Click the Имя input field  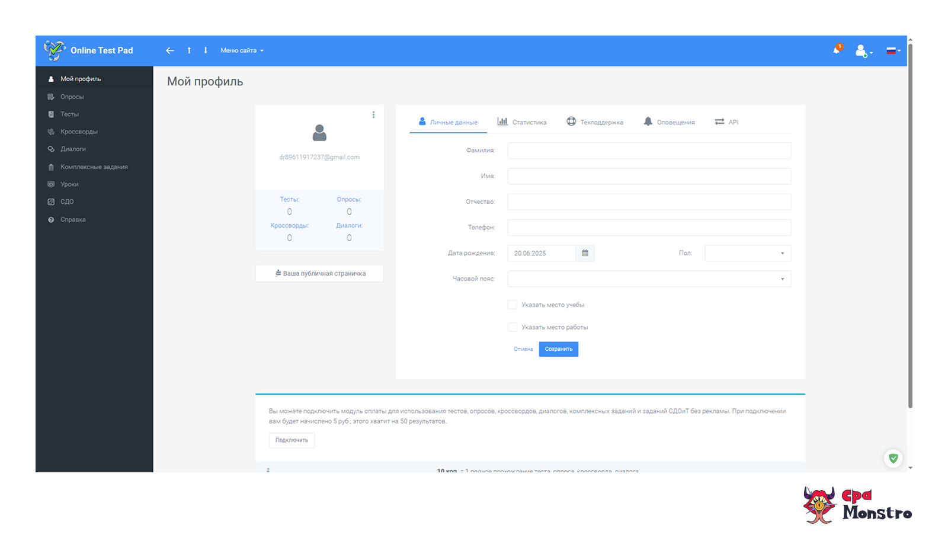[649, 176]
